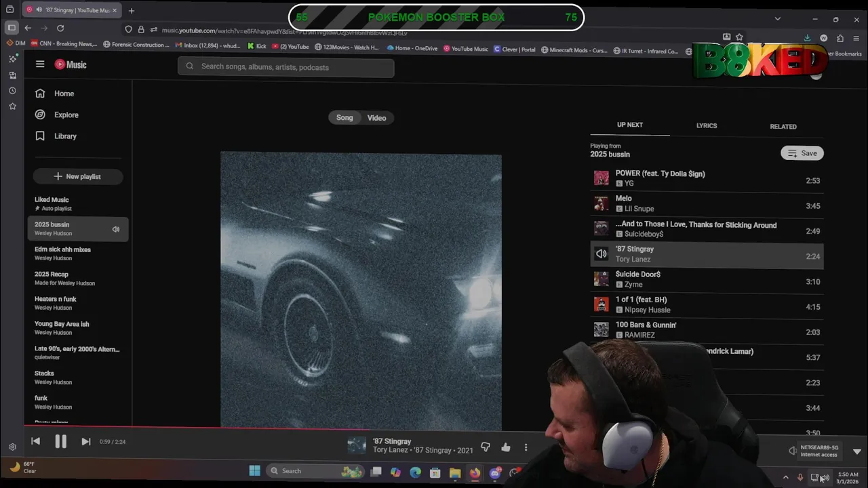Play $uicide Door$ by Zyme
The height and width of the screenshot is (488, 868).
707,280
